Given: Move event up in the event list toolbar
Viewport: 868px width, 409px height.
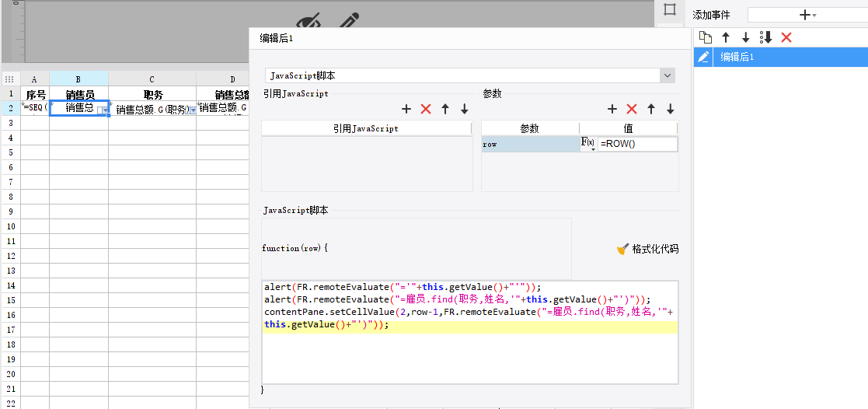Looking at the screenshot, I should pos(726,37).
